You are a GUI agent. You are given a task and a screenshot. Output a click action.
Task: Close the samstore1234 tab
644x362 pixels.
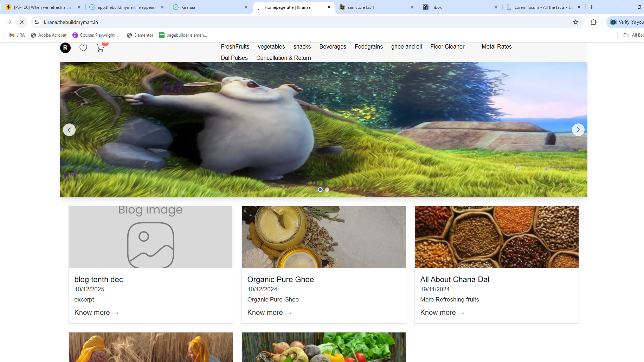412,7
